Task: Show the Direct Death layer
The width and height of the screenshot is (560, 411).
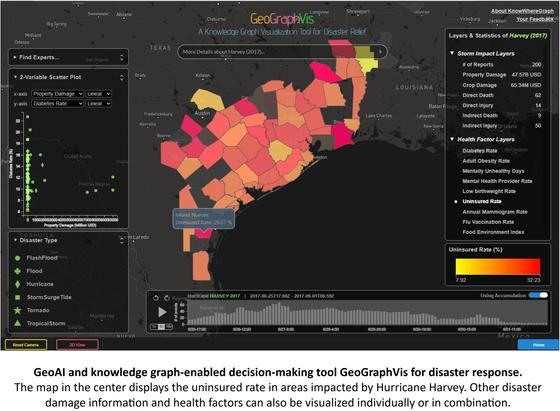Action: point(478,95)
